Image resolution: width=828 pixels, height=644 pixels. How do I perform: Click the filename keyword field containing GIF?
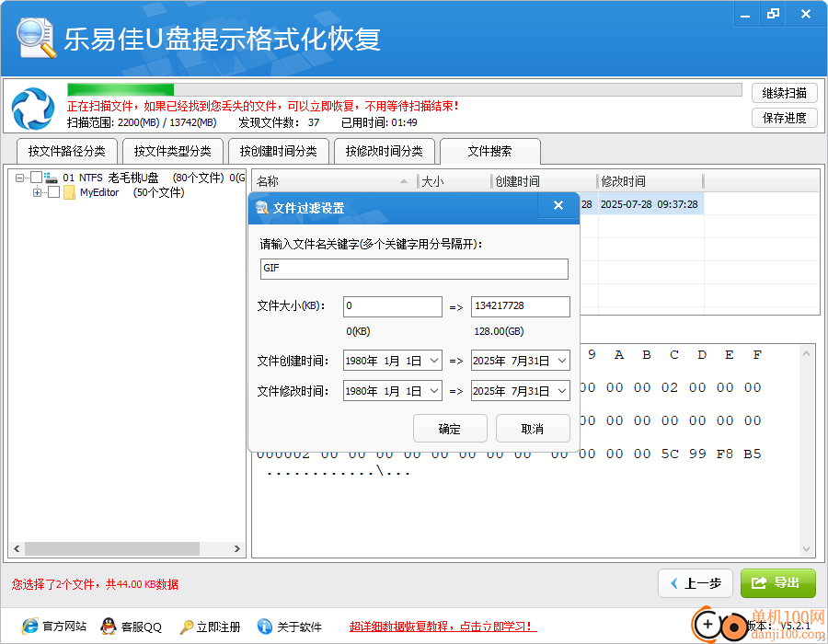(414, 269)
